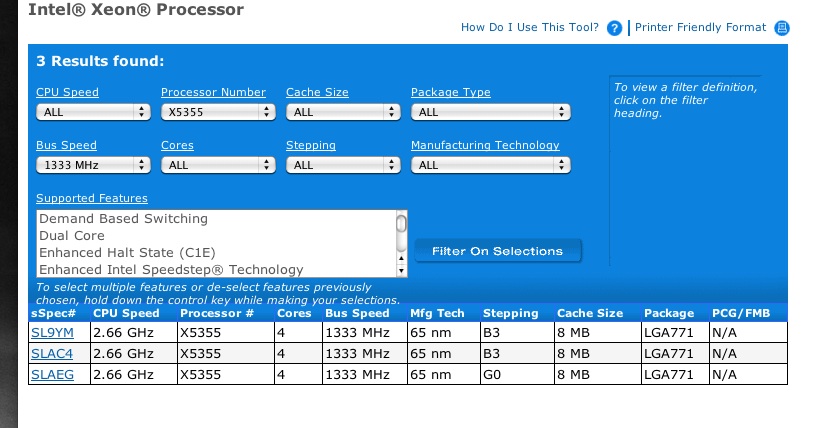This screenshot has width=832, height=428.
Task: Select Demand Based Switching in features list
Action: (123, 219)
